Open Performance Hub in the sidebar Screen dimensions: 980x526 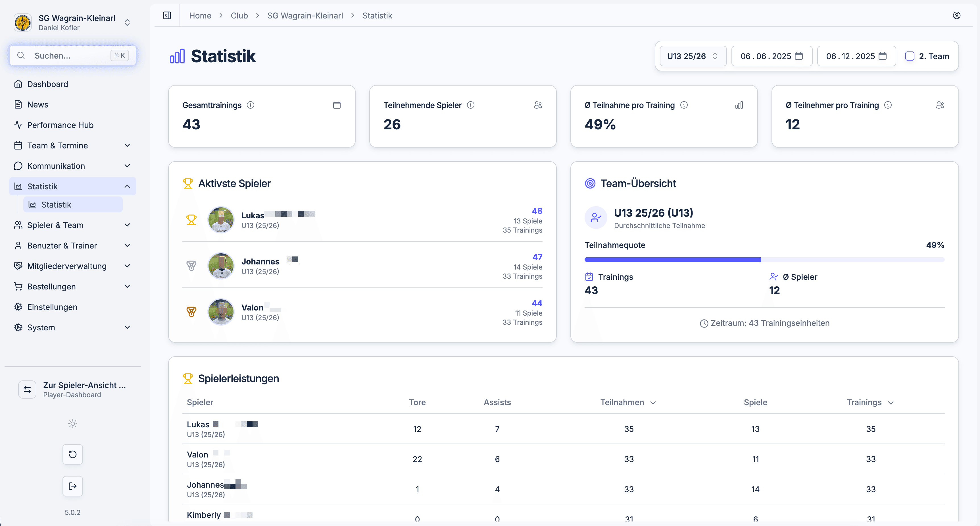click(73, 125)
